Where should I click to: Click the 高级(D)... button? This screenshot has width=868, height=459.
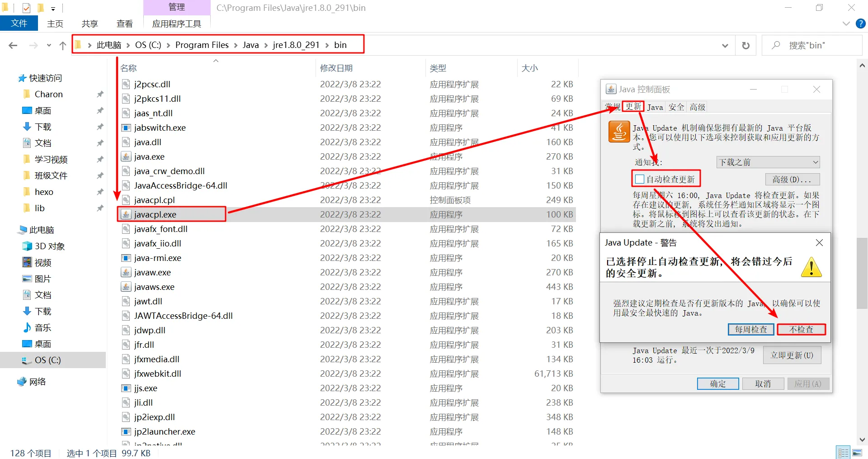793,180
